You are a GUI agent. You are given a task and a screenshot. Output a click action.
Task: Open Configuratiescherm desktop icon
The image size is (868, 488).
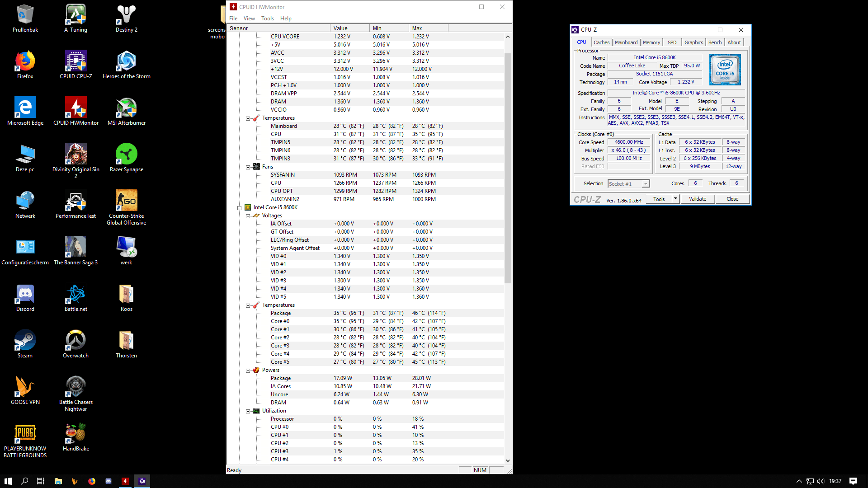(25, 251)
